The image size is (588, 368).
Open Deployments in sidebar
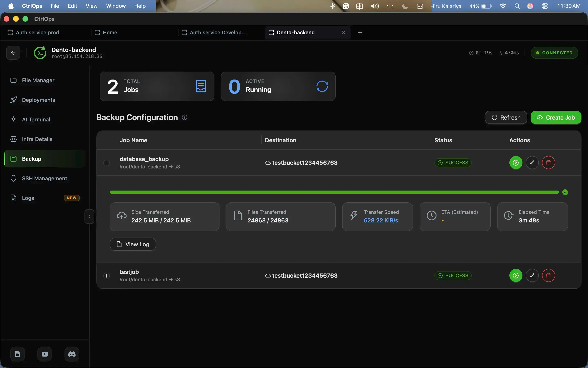[45, 100]
